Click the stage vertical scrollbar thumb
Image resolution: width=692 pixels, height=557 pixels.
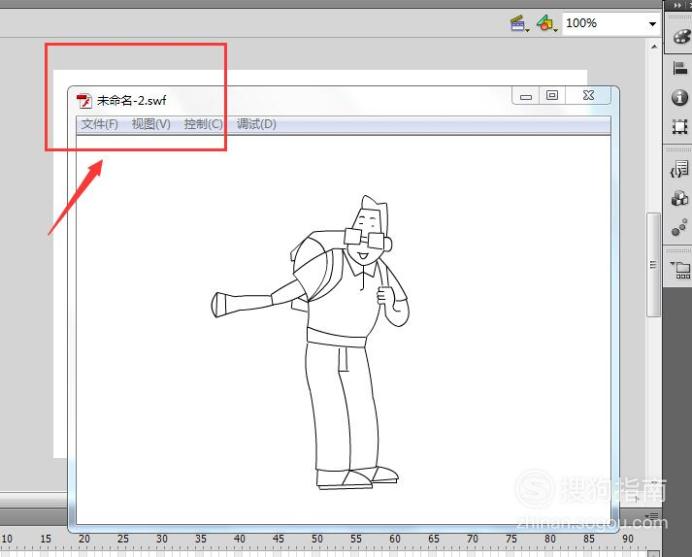(x=654, y=264)
